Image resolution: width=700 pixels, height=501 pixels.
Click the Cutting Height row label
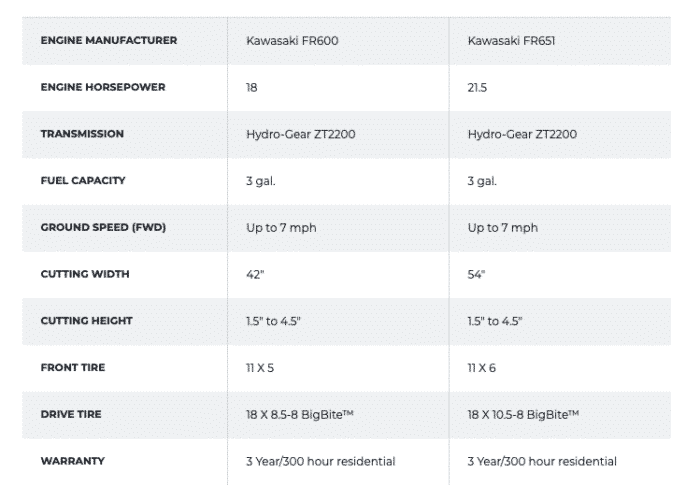86,321
